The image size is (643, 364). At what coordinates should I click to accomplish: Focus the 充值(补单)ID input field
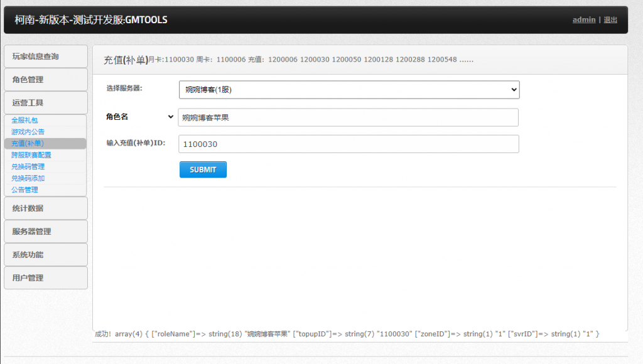pos(349,144)
